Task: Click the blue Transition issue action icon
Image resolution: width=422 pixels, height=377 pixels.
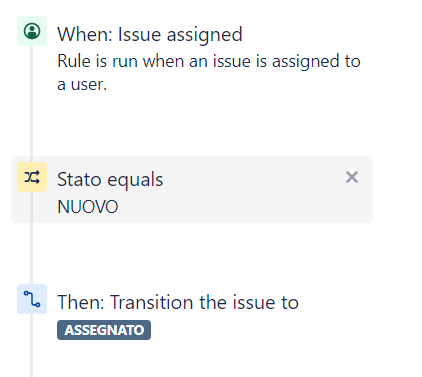Action: (x=32, y=299)
